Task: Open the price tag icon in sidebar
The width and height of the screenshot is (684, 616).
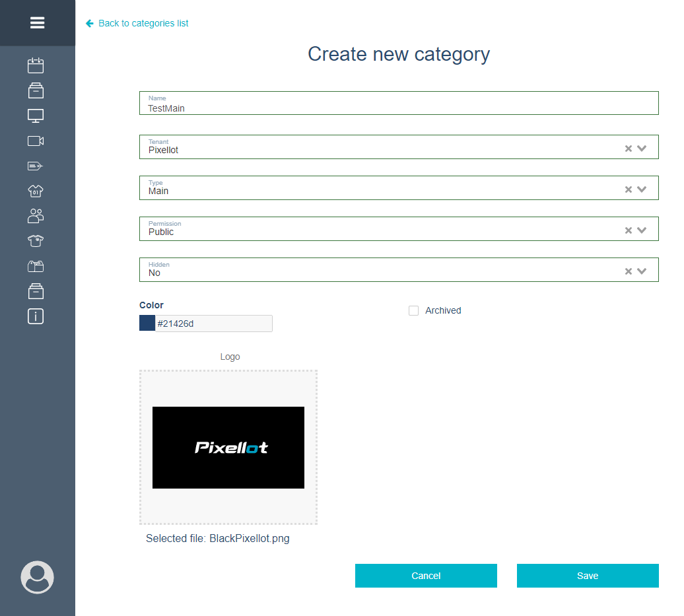Action: click(x=36, y=166)
